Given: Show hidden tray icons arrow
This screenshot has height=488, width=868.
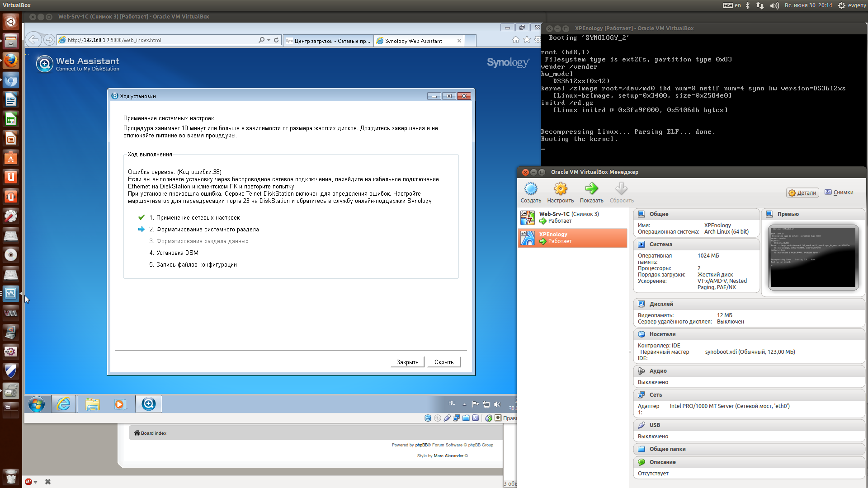Looking at the screenshot, I should (x=464, y=404).
